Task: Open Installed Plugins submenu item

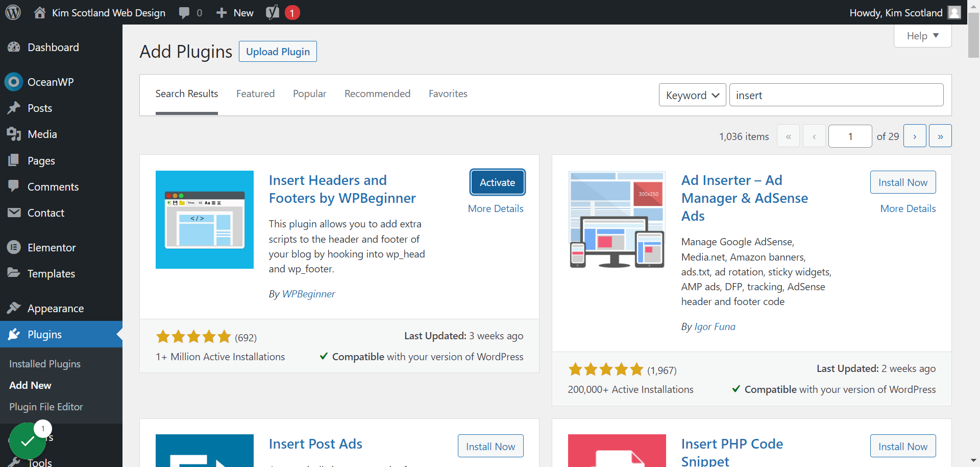Action: (45, 364)
